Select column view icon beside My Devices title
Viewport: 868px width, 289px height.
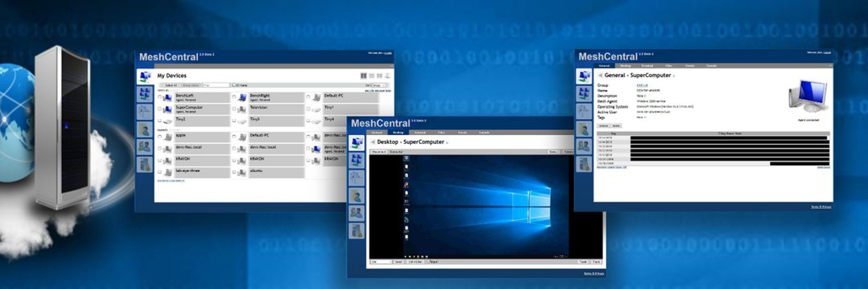364,76
